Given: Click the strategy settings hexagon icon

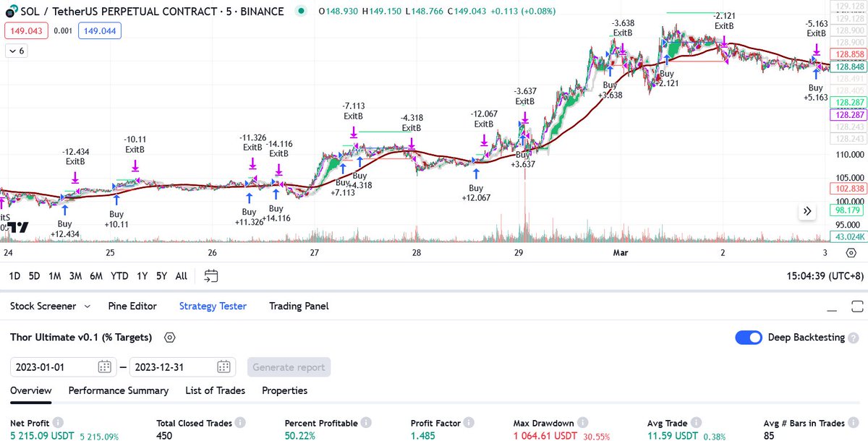Looking at the screenshot, I should coord(169,338).
